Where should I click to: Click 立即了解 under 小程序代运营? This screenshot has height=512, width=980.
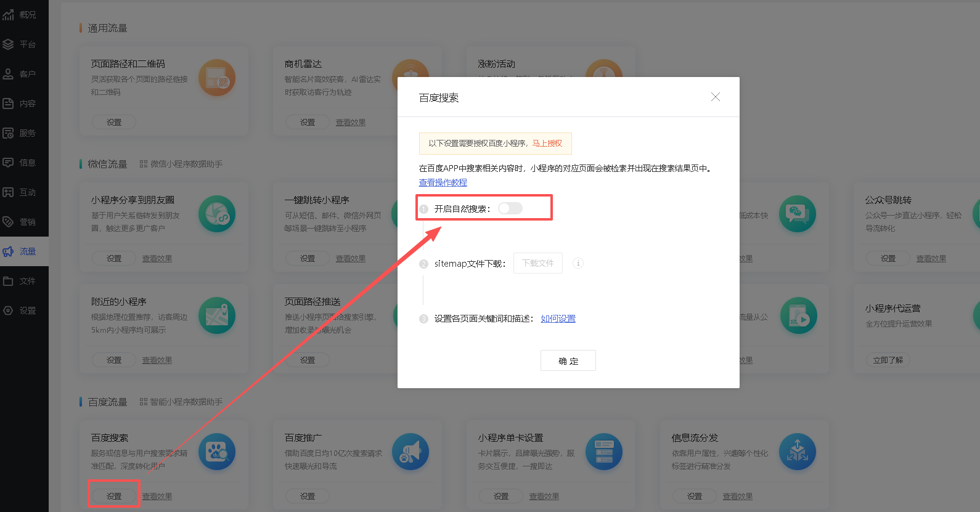pyautogui.click(x=888, y=360)
